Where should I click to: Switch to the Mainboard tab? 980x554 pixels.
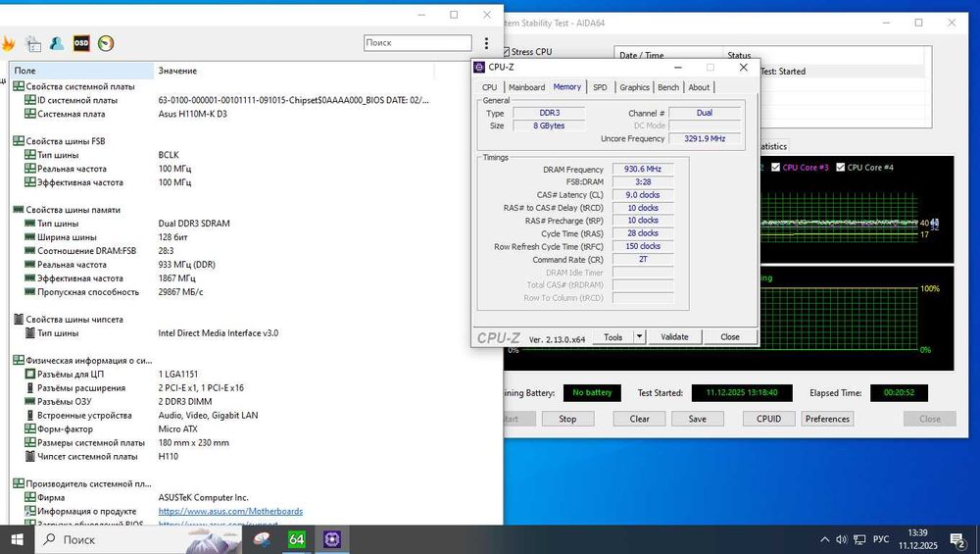(x=526, y=87)
